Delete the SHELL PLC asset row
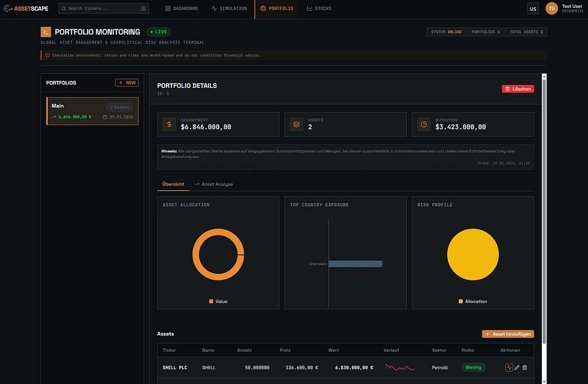Viewport: 588px width, 384px height. (x=525, y=367)
